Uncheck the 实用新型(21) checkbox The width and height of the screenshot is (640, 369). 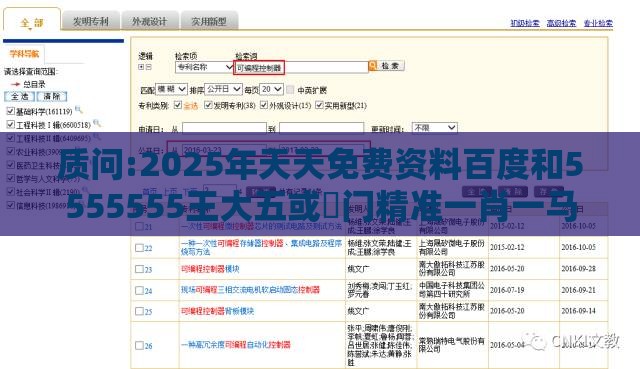319,105
